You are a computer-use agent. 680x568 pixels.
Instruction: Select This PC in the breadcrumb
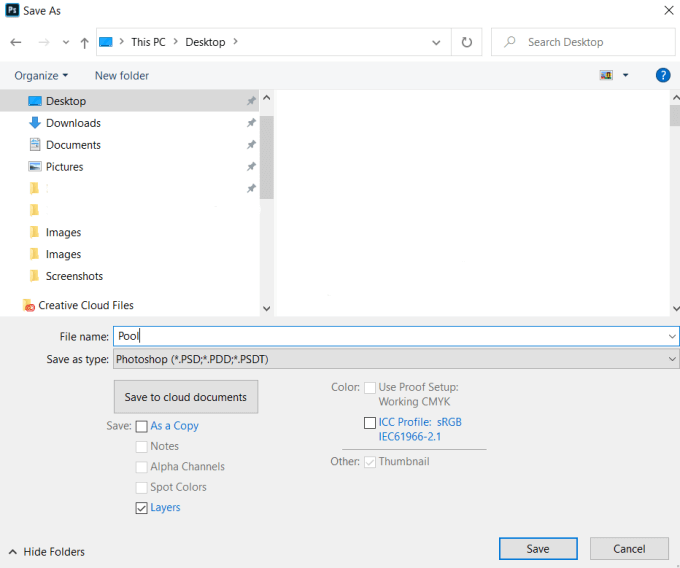[148, 42]
